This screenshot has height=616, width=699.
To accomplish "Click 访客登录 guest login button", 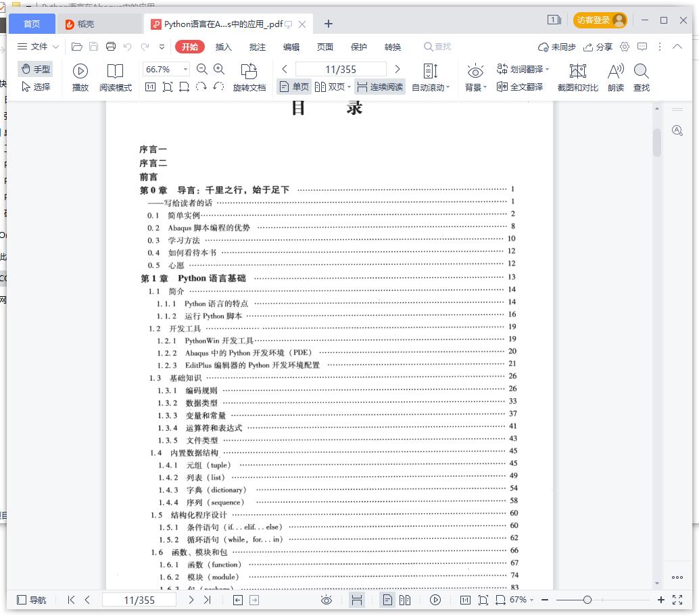I will [x=600, y=20].
